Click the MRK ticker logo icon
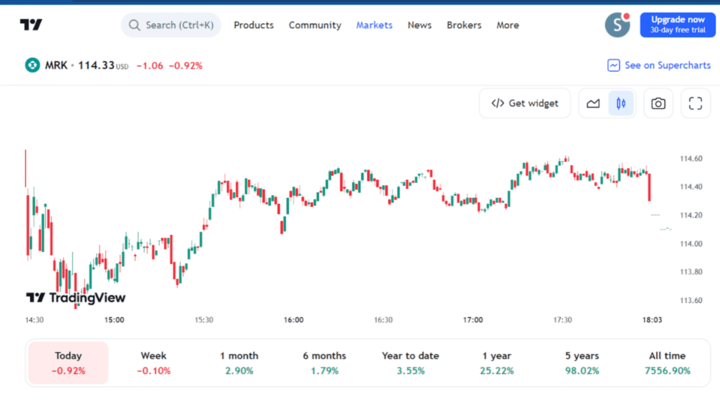This screenshot has height=413, width=720. pos(32,65)
